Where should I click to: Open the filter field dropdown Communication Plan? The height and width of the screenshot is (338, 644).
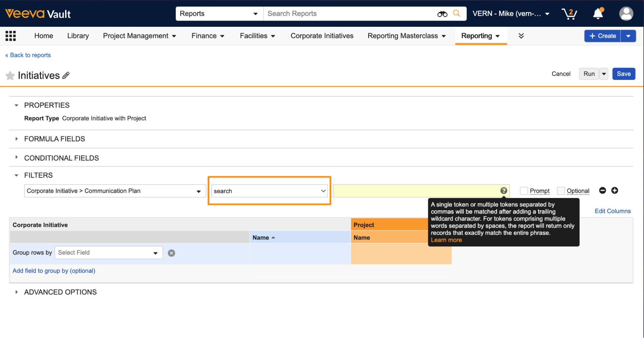tap(115, 191)
